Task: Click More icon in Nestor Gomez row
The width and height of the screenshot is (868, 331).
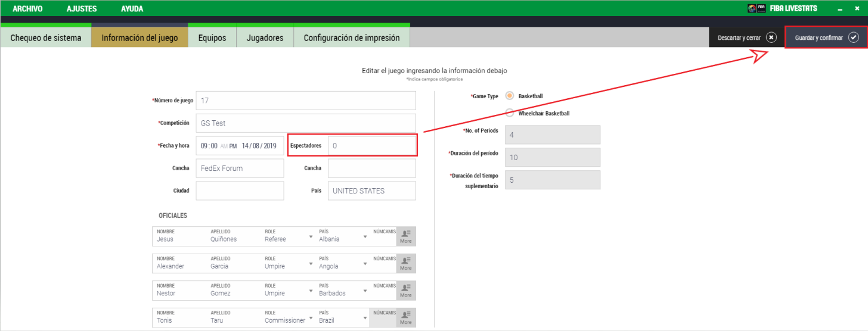Action: click(x=406, y=290)
